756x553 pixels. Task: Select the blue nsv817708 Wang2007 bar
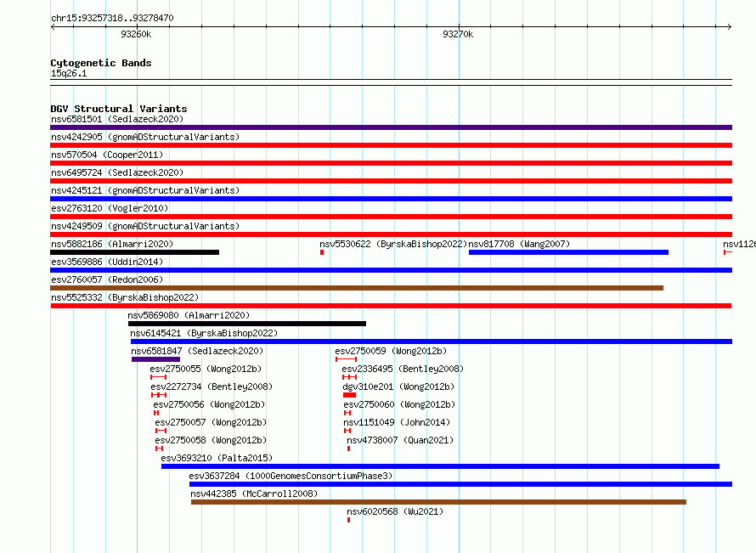[x=568, y=252]
